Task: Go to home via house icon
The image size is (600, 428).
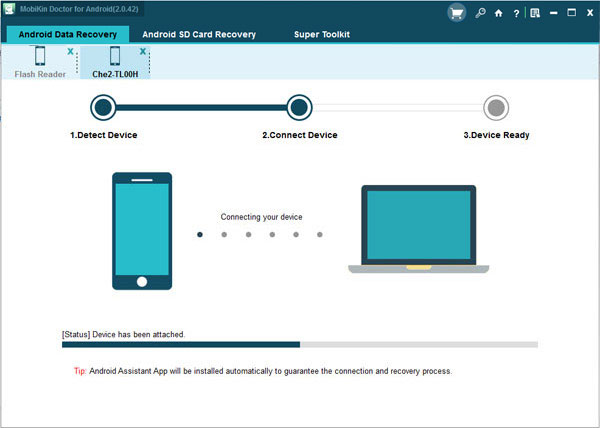Action: click(498, 13)
